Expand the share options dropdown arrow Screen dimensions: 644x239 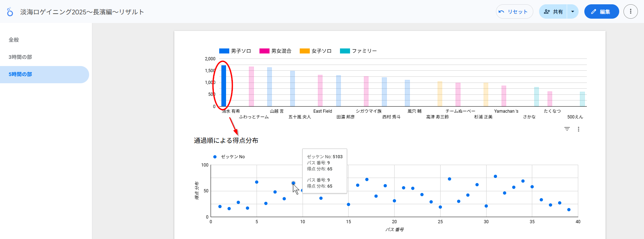[572, 12]
